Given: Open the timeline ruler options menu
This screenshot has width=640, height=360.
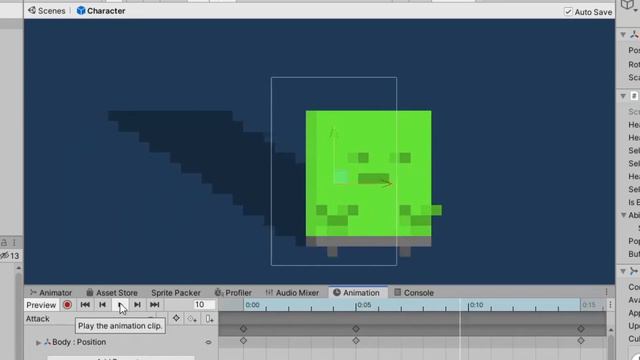Looking at the screenshot, I should click(x=610, y=305).
